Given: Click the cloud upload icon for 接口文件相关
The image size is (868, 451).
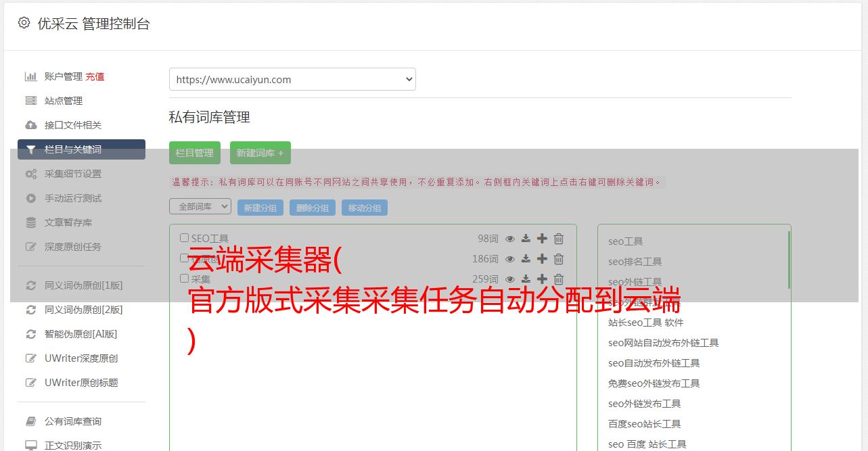Looking at the screenshot, I should point(31,125).
